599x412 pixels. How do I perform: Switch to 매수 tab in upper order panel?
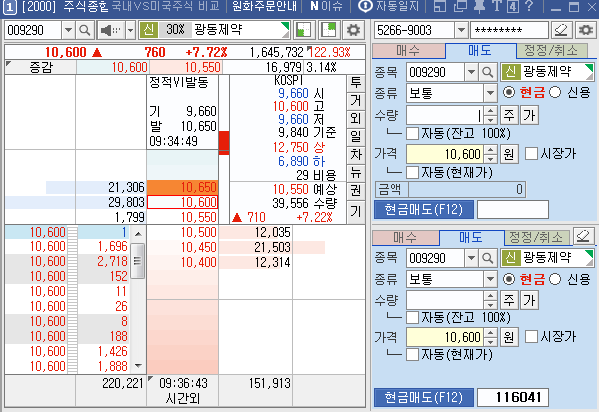[408, 50]
